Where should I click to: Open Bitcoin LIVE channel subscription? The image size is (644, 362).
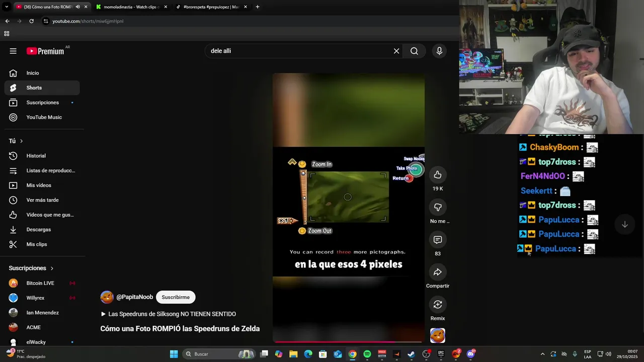42,283
